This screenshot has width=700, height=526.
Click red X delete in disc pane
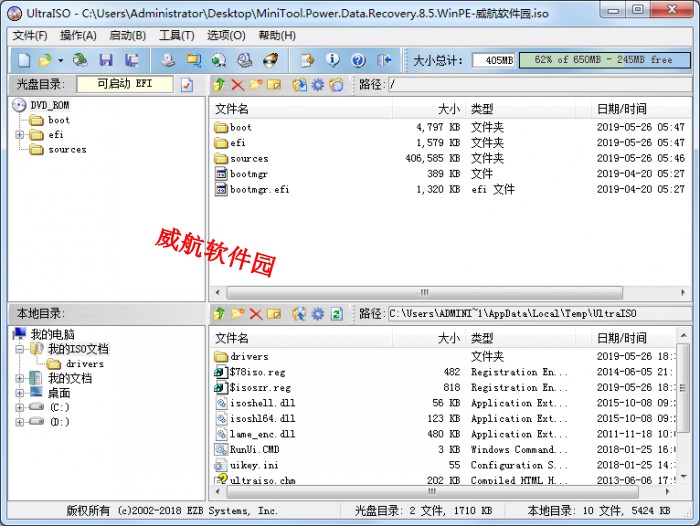pos(238,84)
